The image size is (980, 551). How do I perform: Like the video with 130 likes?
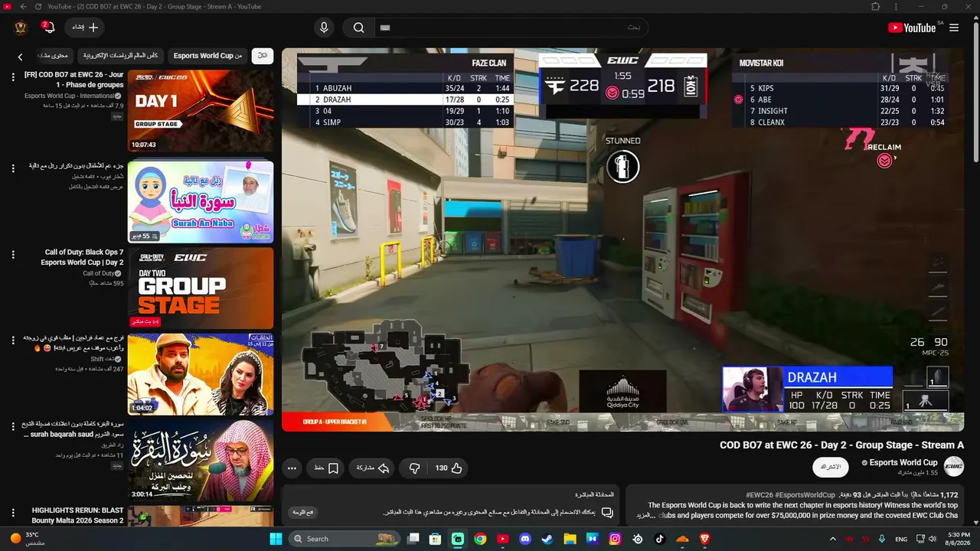pyautogui.click(x=449, y=468)
